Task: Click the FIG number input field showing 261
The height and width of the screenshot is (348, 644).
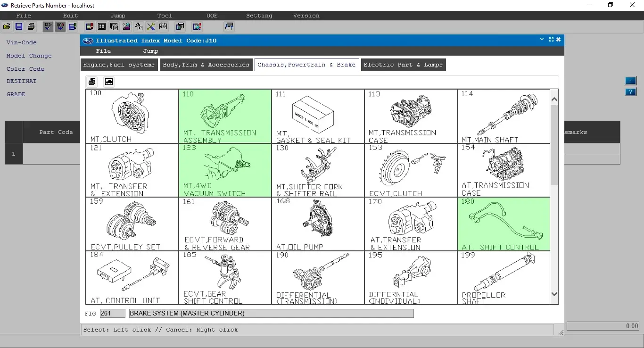Action: coord(112,313)
